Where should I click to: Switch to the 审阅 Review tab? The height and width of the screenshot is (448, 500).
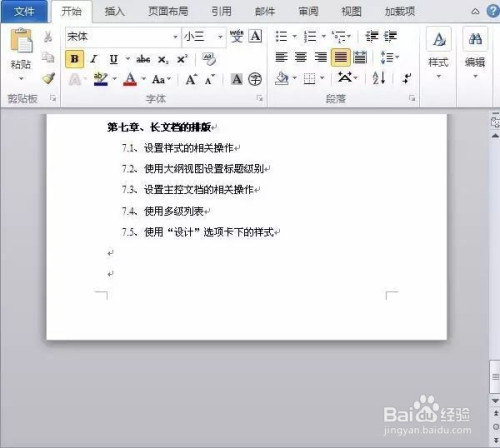click(x=308, y=11)
